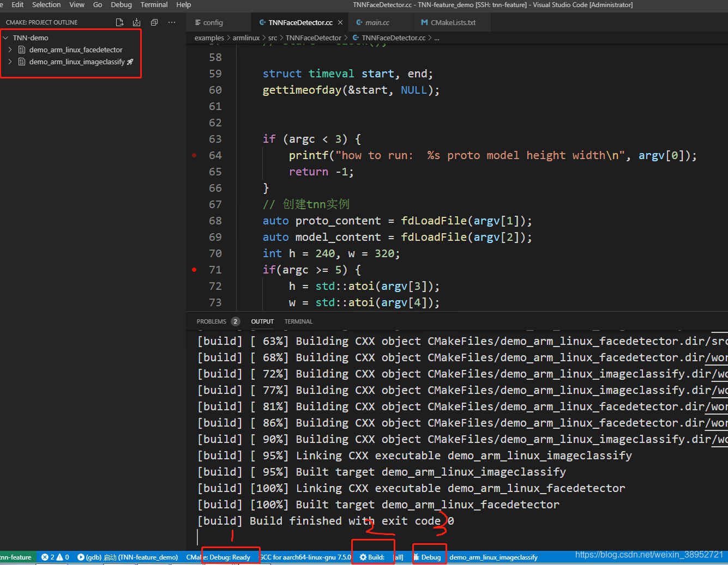Click 'fdLoadFile(argv[1])' on line 68
Viewport: 728px width, 565px height.
[463, 221]
